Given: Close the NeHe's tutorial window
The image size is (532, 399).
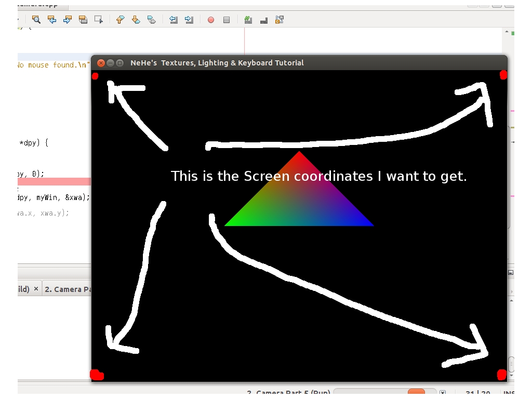Looking at the screenshot, I should click(x=101, y=63).
